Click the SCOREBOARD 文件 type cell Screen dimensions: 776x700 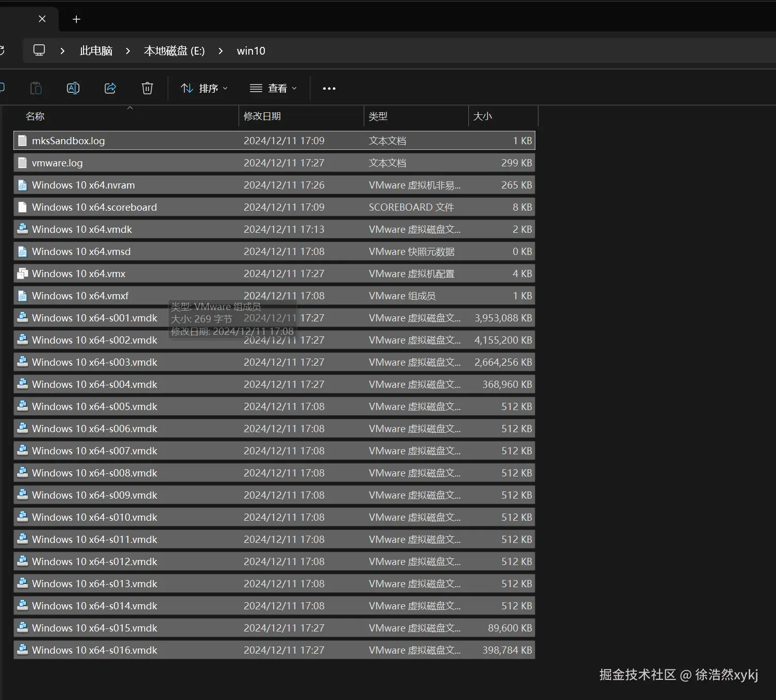[411, 207]
